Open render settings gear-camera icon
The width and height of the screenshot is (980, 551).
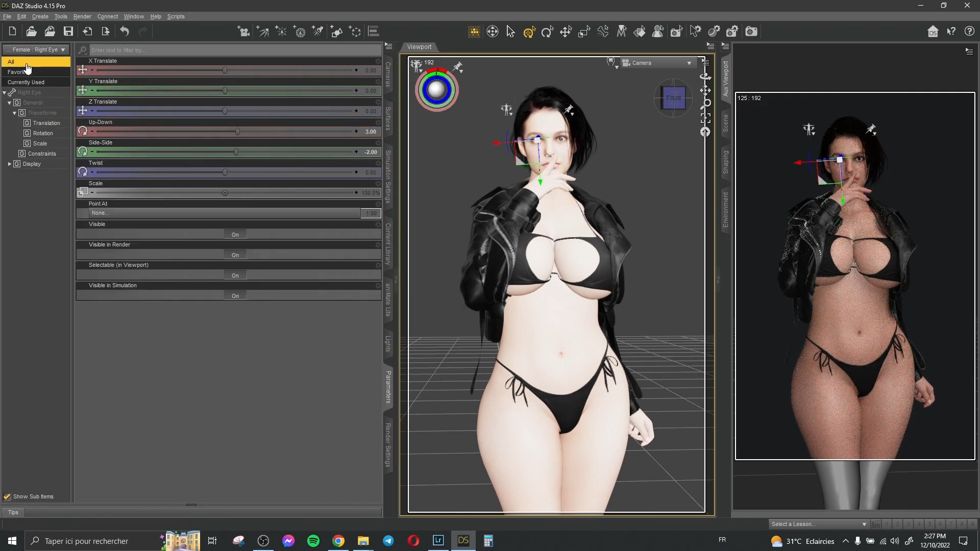732,32
